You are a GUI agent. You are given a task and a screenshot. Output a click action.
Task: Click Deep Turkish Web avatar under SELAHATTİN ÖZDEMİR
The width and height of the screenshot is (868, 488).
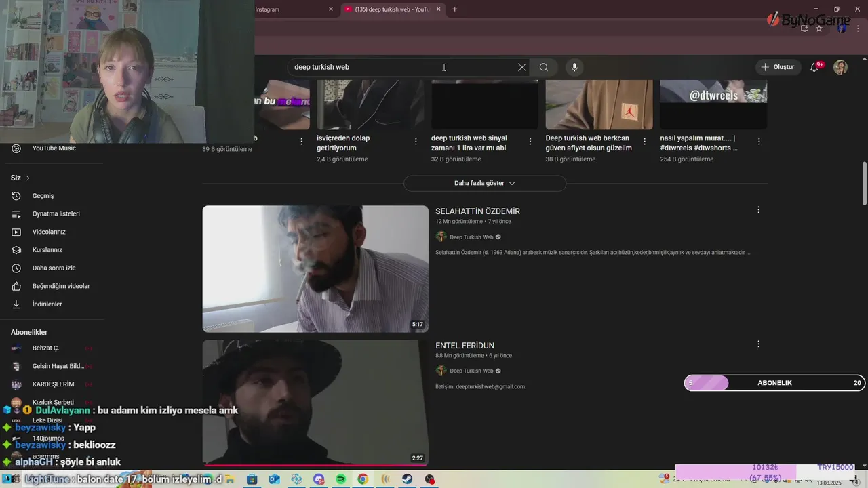pos(441,237)
